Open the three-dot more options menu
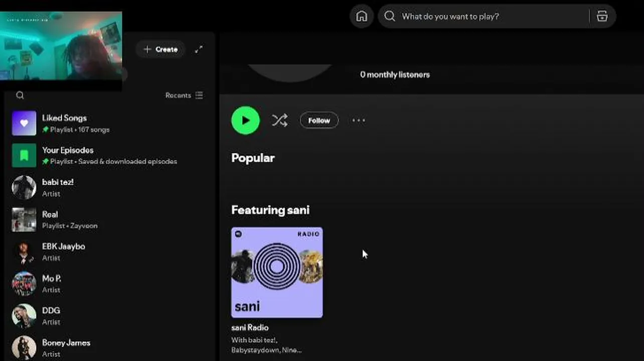This screenshot has height=361, width=644. (x=359, y=120)
